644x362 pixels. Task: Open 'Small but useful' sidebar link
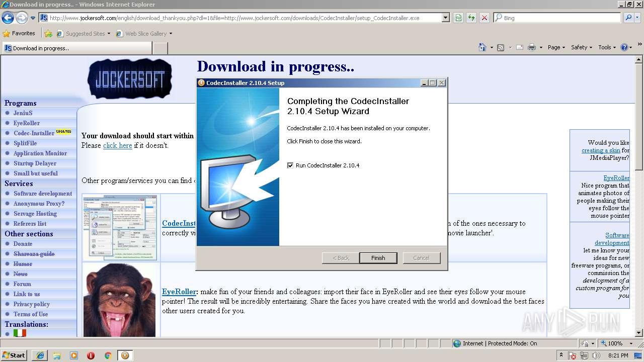pyautogui.click(x=36, y=173)
